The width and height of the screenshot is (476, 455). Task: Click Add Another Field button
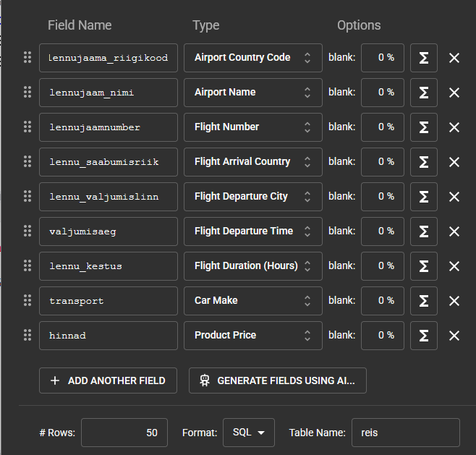tap(108, 380)
